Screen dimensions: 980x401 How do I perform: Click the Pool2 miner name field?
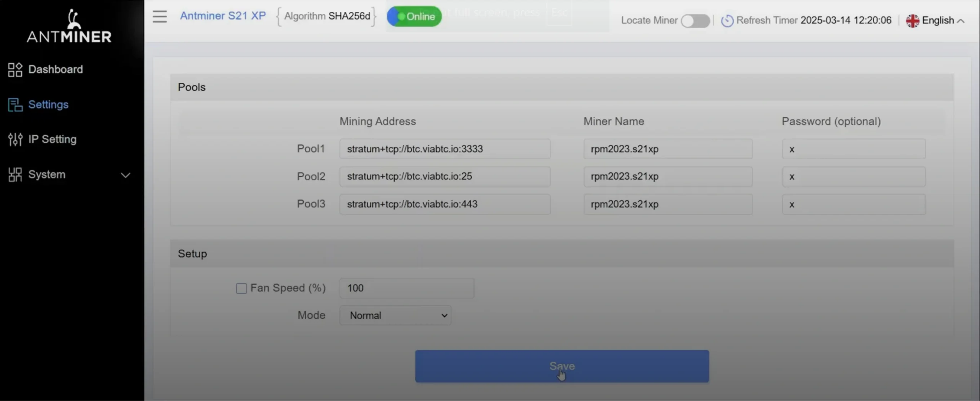click(x=668, y=177)
